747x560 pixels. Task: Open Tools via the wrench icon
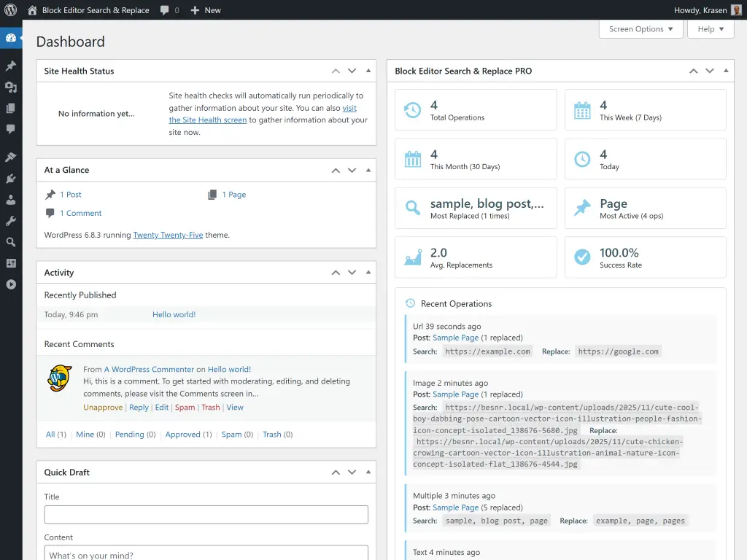point(10,220)
